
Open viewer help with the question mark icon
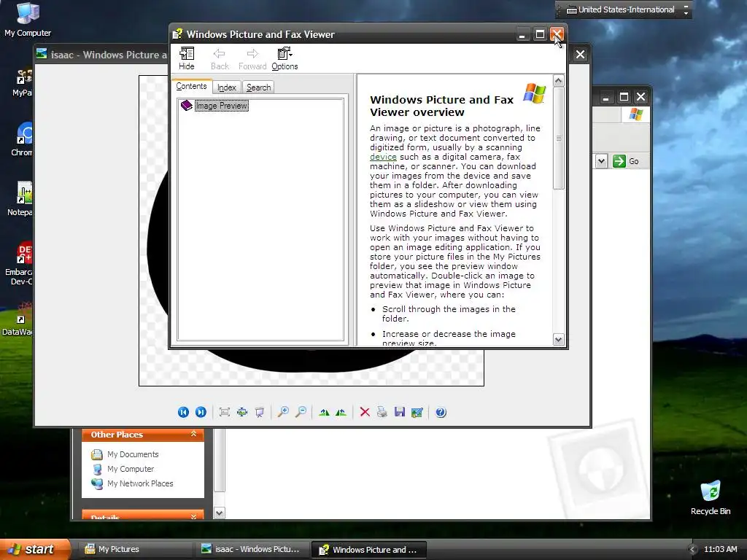point(441,413)
